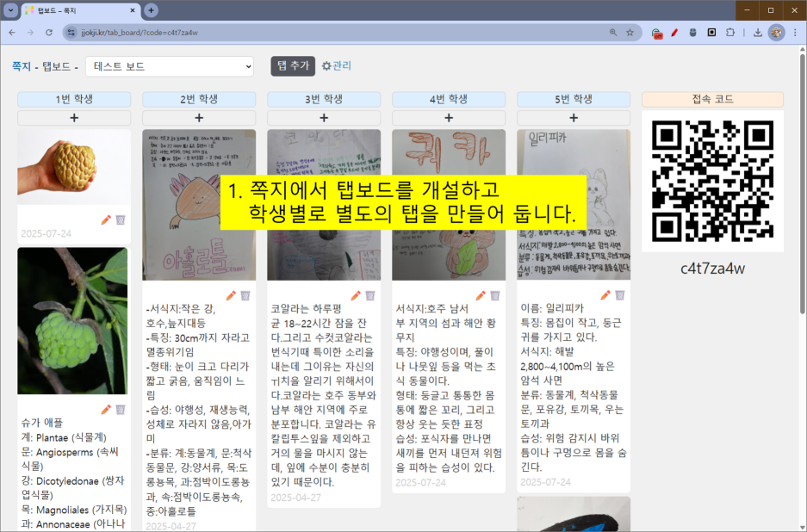
Task: Select the 1번 학생 tab header
Action: tap(74, 99)
